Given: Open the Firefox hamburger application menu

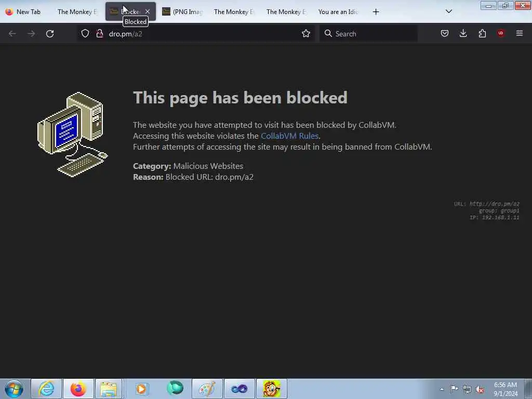Looking at the screenshot, I should (520, 33).
